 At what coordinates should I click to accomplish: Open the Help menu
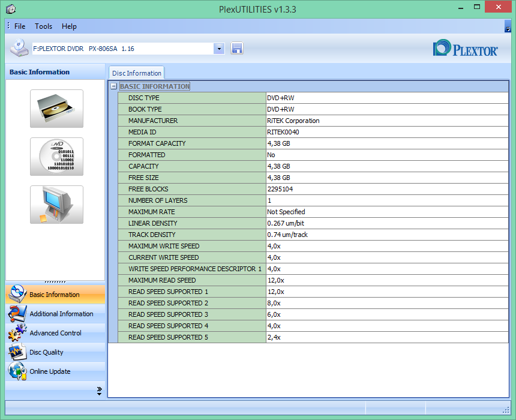pyautogui.click(x=69, y=26)
